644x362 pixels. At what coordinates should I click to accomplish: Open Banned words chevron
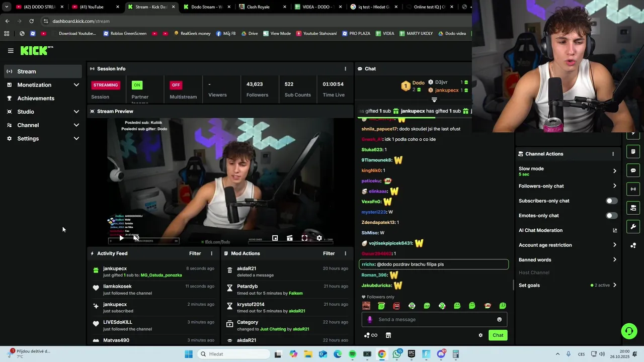(x=614, y=260)
